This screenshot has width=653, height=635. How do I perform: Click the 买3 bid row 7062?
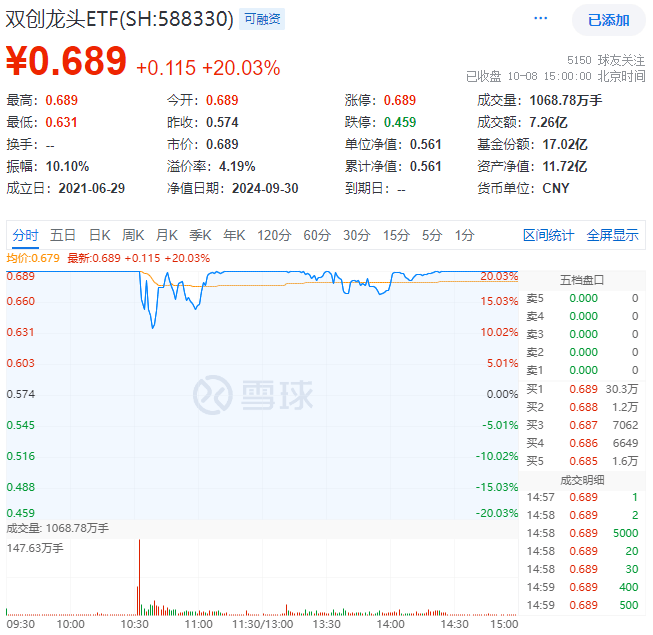coord(582,425)
